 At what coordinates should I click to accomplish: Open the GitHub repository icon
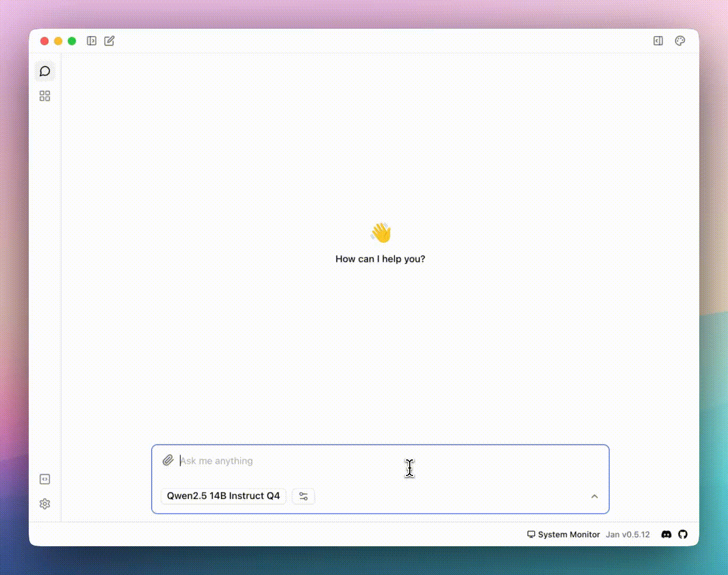point(683,535)
